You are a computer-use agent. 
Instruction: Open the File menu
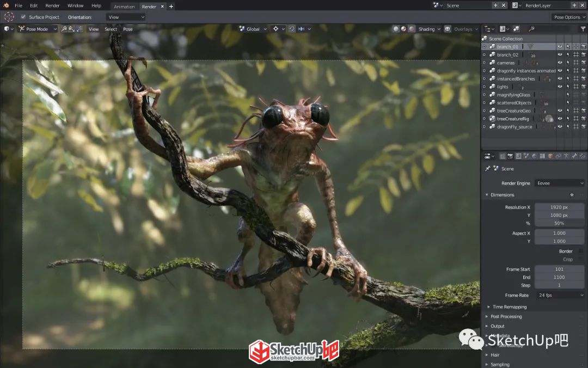tap(19, 5)
